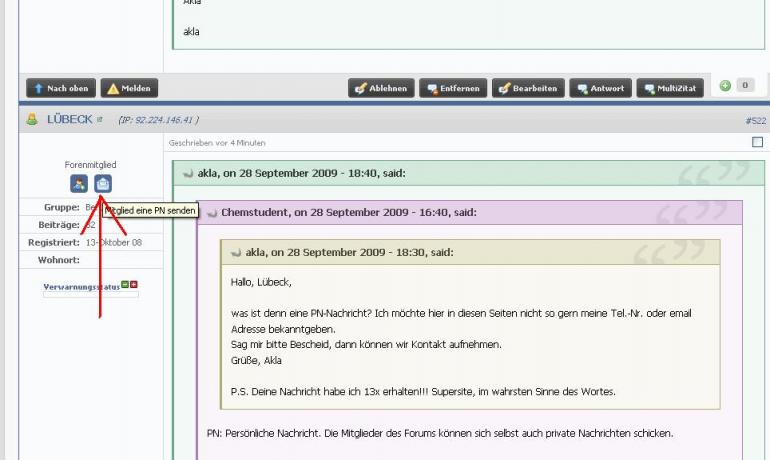Click 'Geschrieben vor 4 Minuten' text
This screenshot has height=460, width=770.
pyautogui.click(x=217, y=143)
